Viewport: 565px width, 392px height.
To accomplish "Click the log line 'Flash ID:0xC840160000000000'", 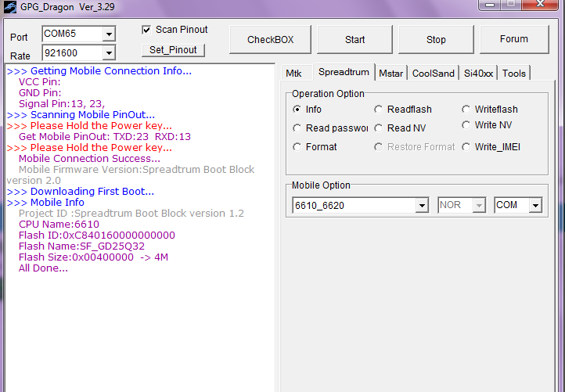I will (96, 236).
